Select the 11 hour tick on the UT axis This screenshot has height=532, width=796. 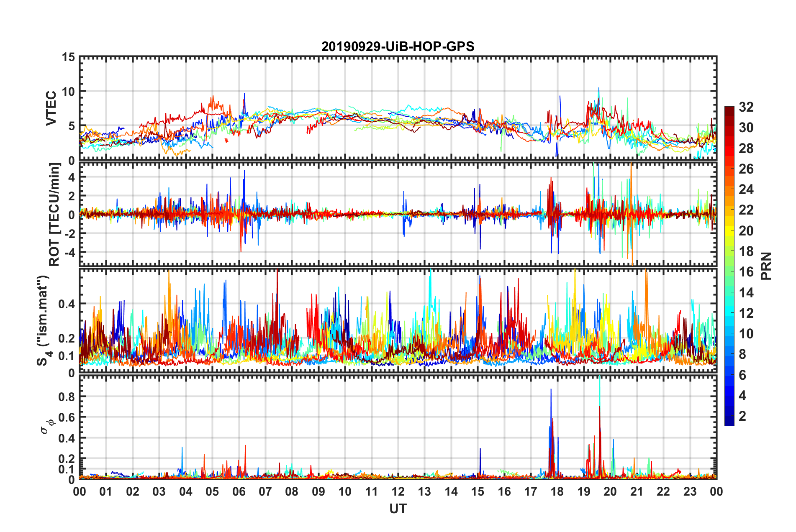coord(372,491)
